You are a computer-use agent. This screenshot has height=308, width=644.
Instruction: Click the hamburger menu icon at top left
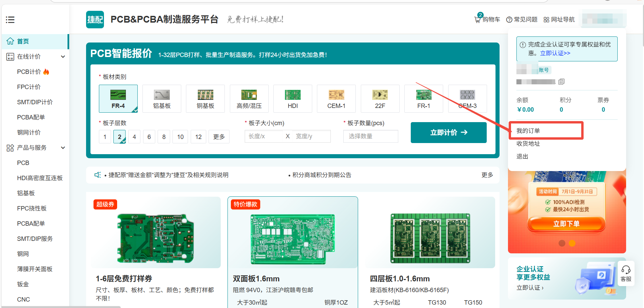10,20
